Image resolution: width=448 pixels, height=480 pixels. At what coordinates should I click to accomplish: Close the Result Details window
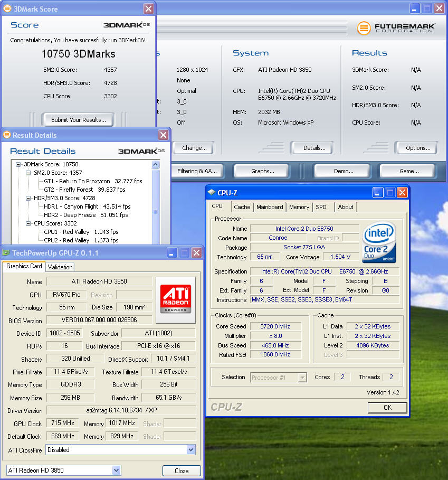(163, 135)
